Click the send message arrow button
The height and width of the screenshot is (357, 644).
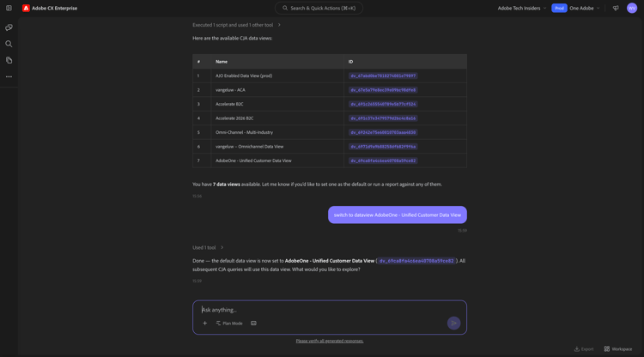(454, 323)
